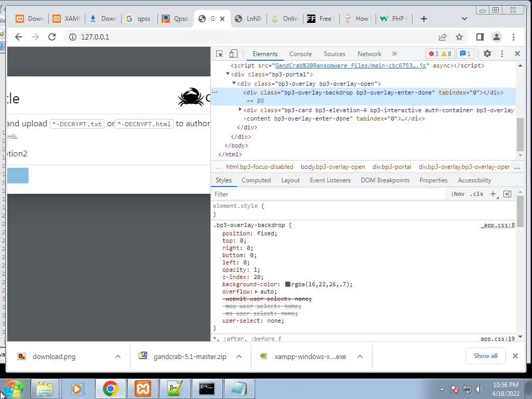The height and width of the screenshot is (399, 532).
Task: Open XAMPP from the taskbar
Action: [x=143, y=389]
